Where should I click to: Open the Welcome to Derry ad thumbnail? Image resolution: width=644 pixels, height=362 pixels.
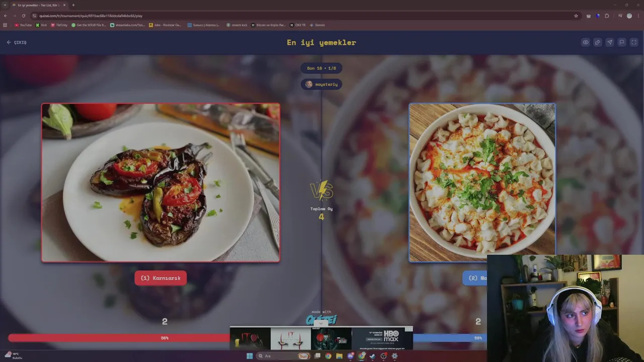click(332, 338)
